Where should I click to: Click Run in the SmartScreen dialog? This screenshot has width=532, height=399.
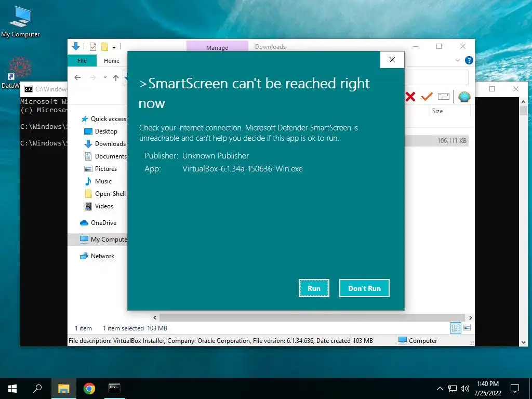[x=314, y=288]
